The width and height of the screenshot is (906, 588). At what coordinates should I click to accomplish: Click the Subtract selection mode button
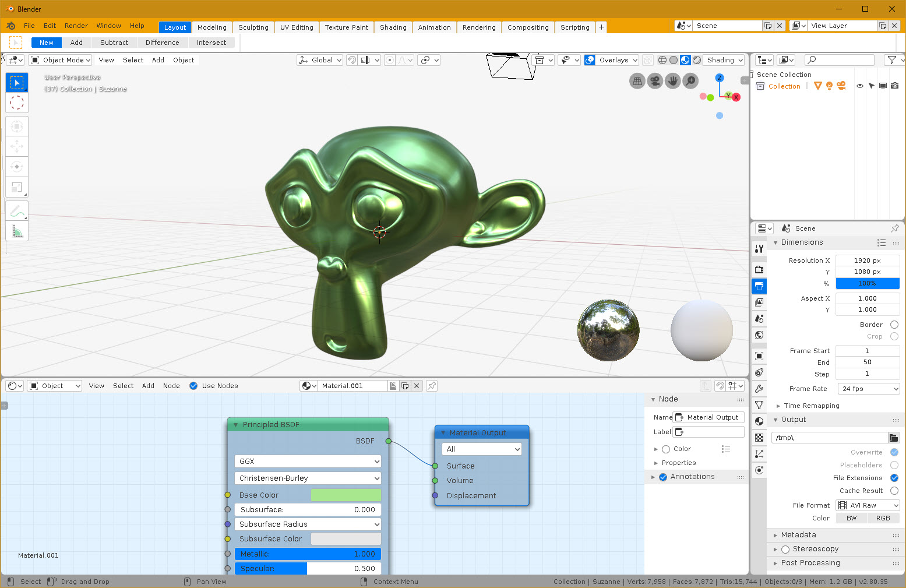[114, 43]
